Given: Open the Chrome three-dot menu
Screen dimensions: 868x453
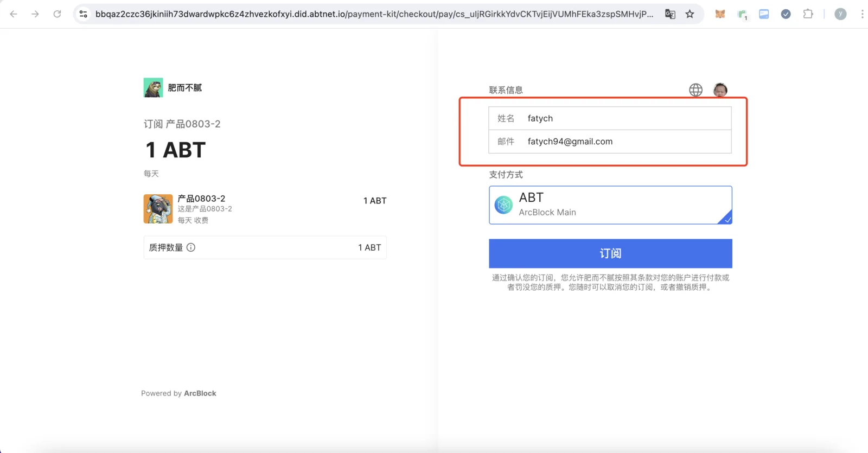Looking at the screenshot, I should (862, 14).
